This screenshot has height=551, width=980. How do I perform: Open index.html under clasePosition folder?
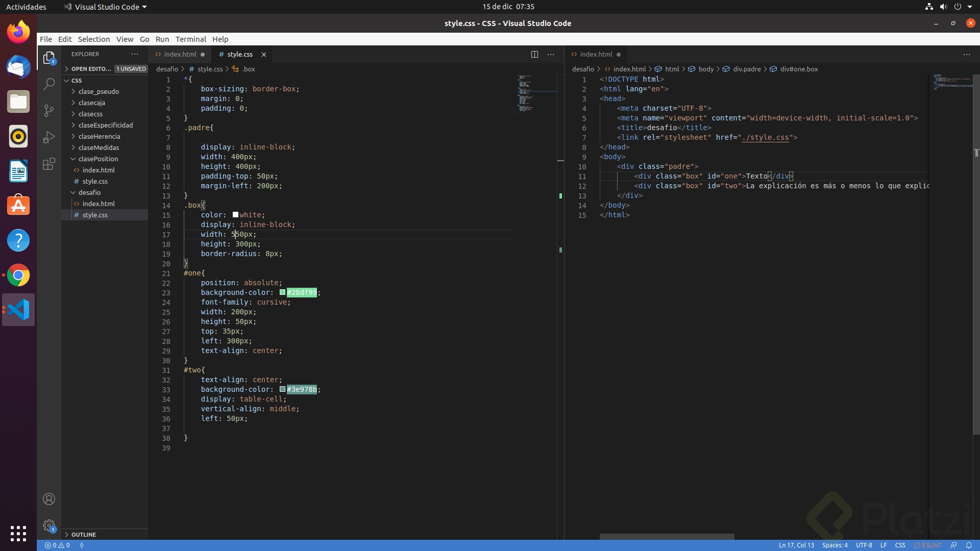tap(105, 170)
